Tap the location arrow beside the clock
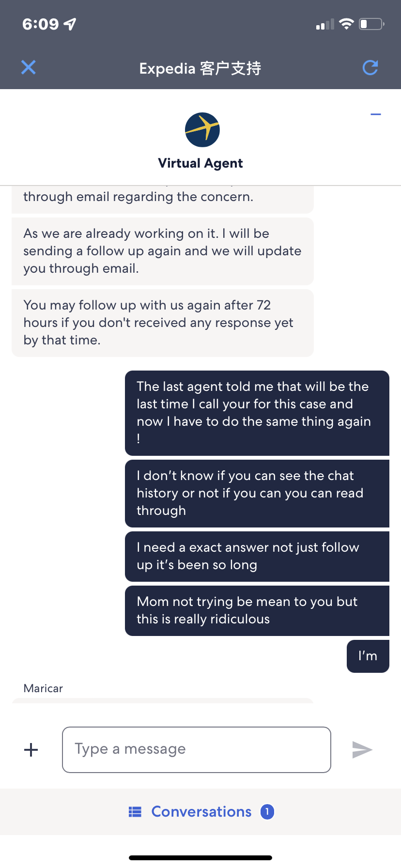The width and height of the screenshot is (401, 868). coord(69,23)
